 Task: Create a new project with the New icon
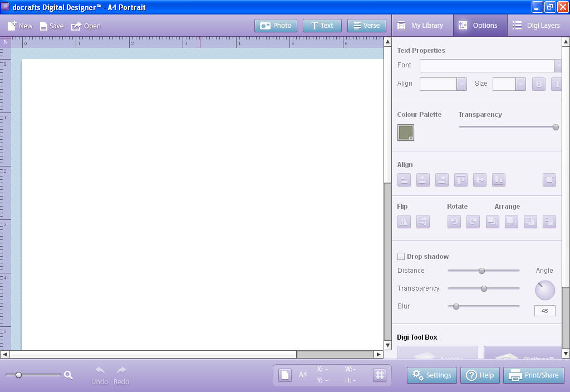click(x=19, y=26)
